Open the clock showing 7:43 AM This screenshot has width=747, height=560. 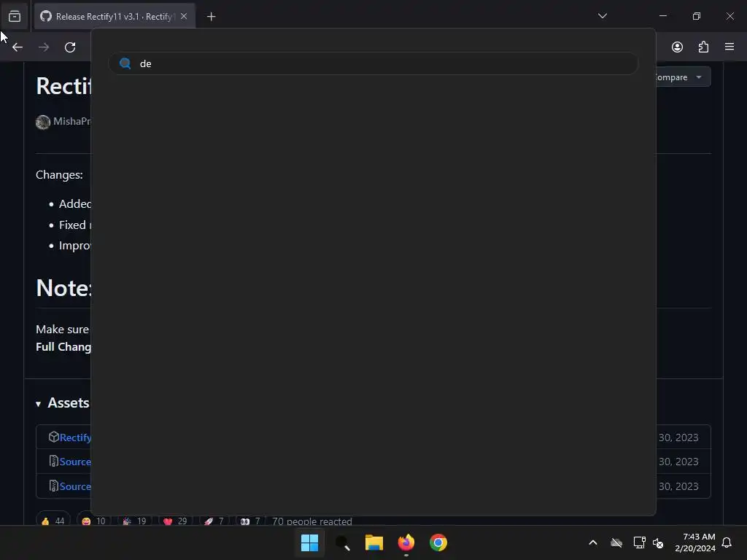tap(695, 542)
